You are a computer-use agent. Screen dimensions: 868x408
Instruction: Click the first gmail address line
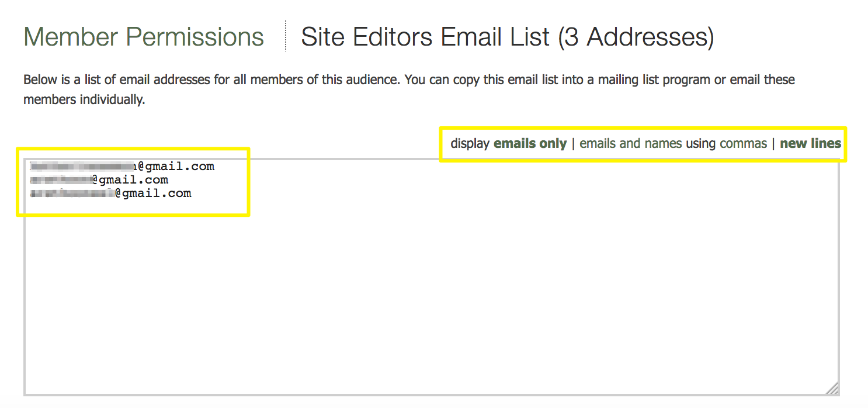[123, 167]
